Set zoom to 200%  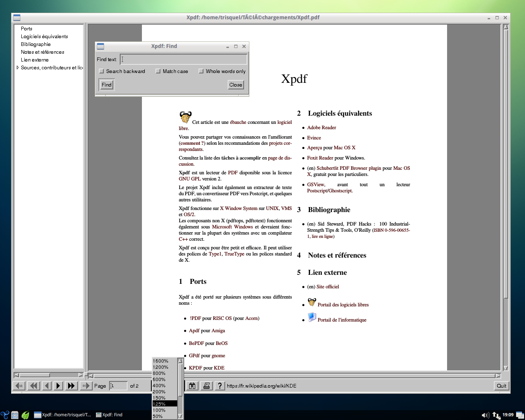click(165, 392)
